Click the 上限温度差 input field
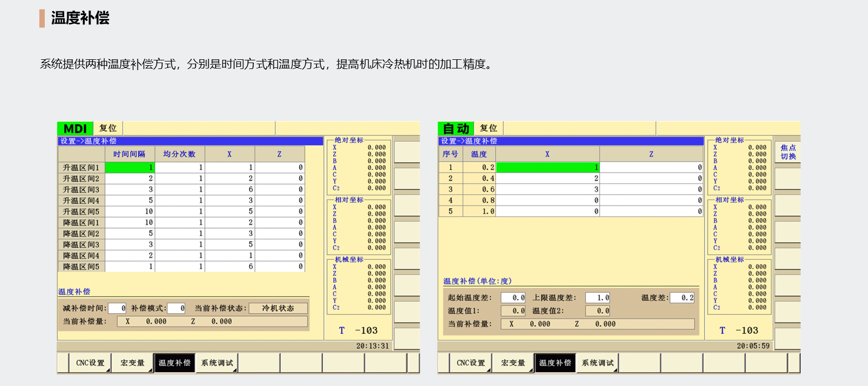Image resolution: width=868 pixels, height=386 pixels. coord(598,298)
